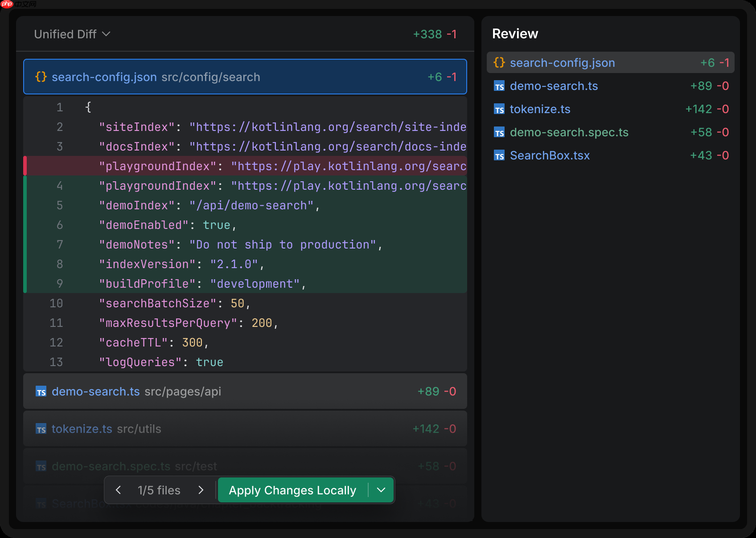The width and height of the screenshot is (756, 538).
Task: Select search-config.json in the Review list
Action: pyautogui.click(x=563, y=63)
